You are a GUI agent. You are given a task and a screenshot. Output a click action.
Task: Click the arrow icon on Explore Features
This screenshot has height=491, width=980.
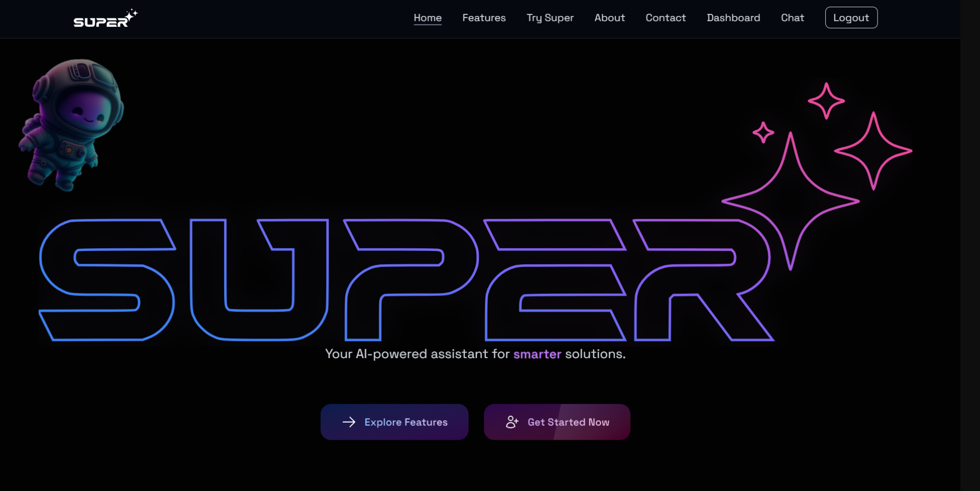(x=349, y=422)
